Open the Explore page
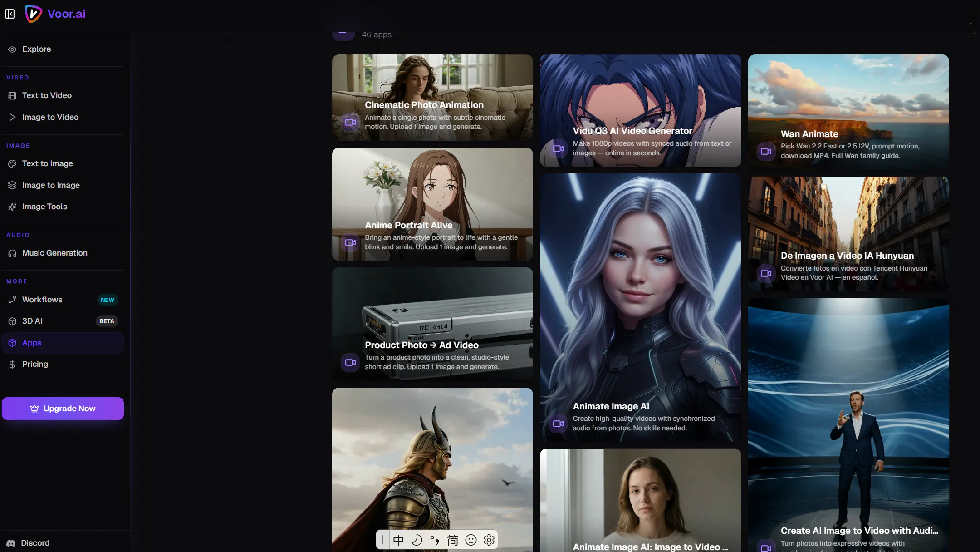 63,49
